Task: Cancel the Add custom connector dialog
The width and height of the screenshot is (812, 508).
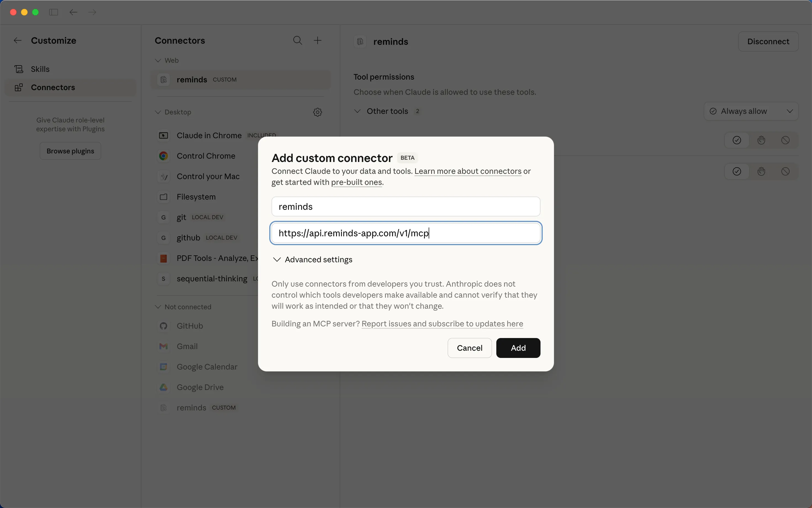Action: point(469,348)
